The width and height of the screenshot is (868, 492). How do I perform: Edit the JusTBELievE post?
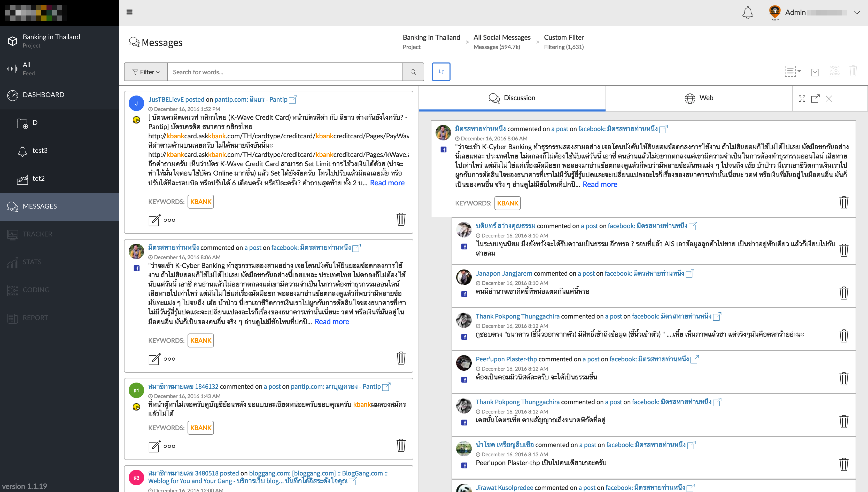click(x=154, y=220)
